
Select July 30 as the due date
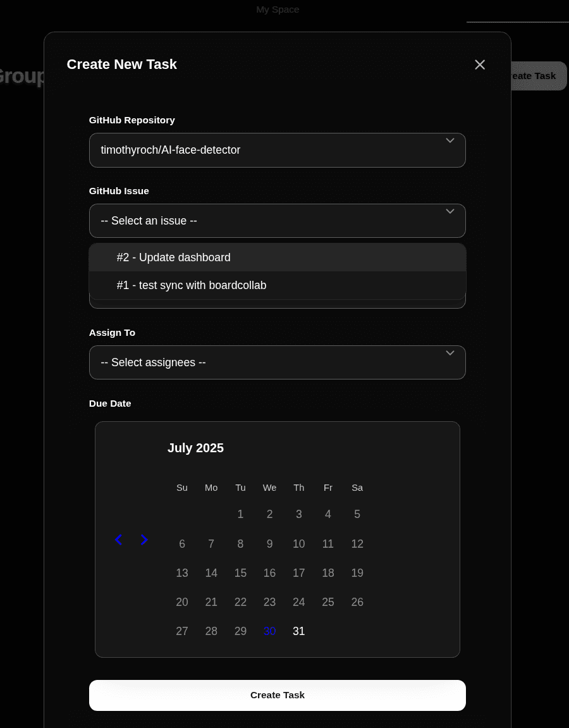pos(269,631)
